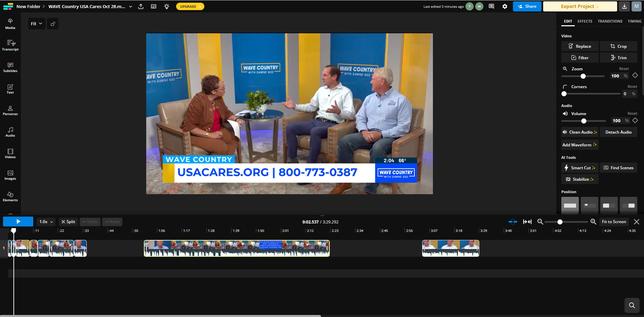Viewport: 644px width, 317px height.
Task: Click Find Scenes AI tool
Action: pos(618,168)
